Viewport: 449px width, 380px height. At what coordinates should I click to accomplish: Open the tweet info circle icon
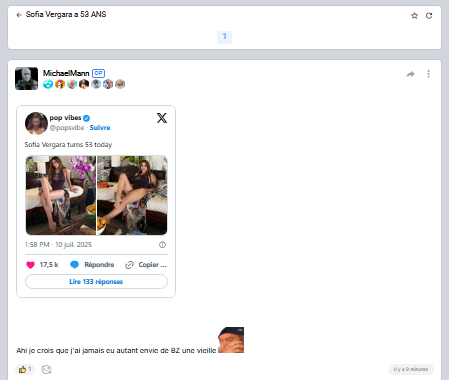pyautogui.click(x=162, y=245)
